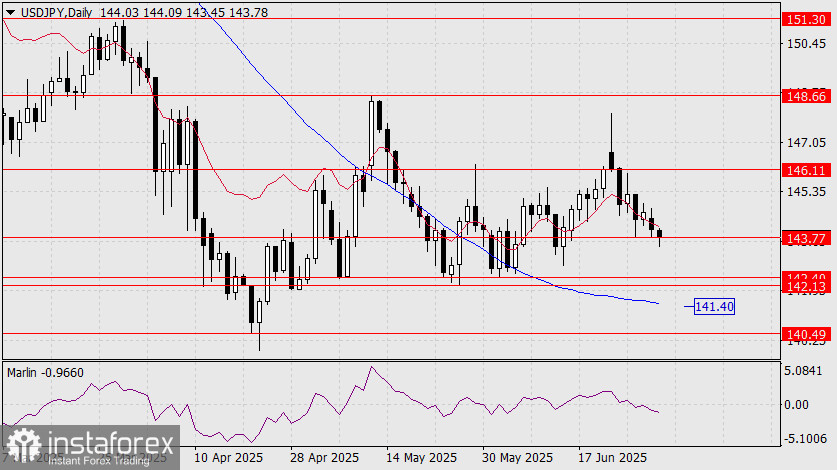837x470 pixels.
Task: Select the OHLC values 144.03 144.09 143.45 143.78
Action: pos(184,12)
